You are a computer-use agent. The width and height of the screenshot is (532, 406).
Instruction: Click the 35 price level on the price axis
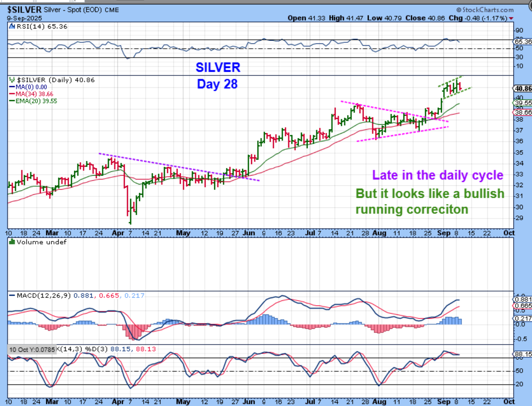pos(518,152)
